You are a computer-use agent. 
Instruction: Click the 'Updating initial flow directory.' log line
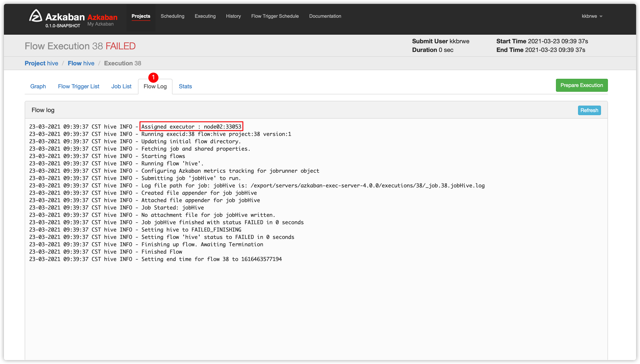click(135, 142)
